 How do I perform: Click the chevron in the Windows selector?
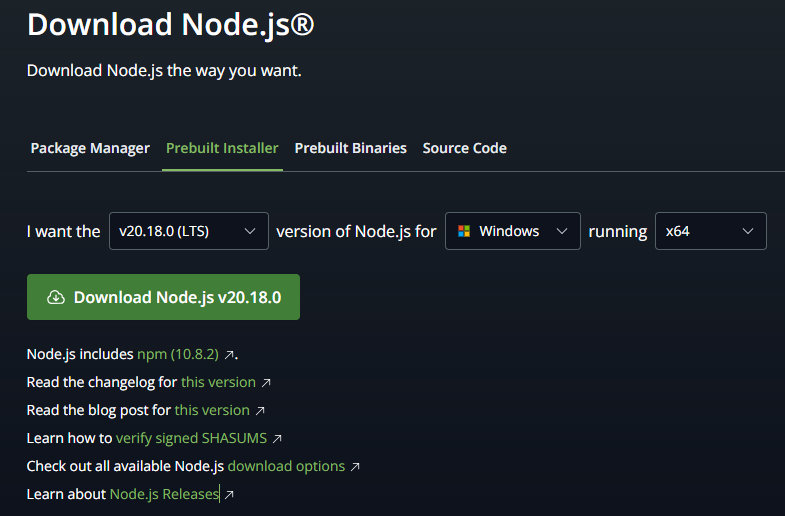point(562,231)
